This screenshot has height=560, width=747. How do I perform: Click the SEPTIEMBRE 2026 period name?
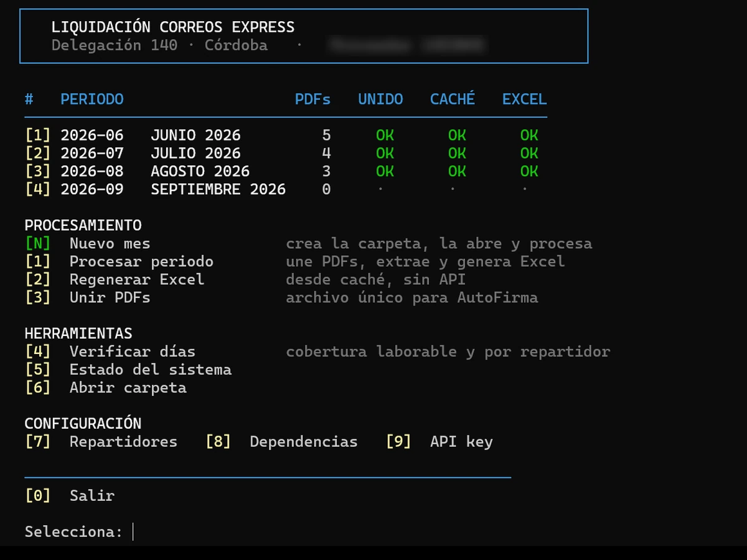point(218,189)
